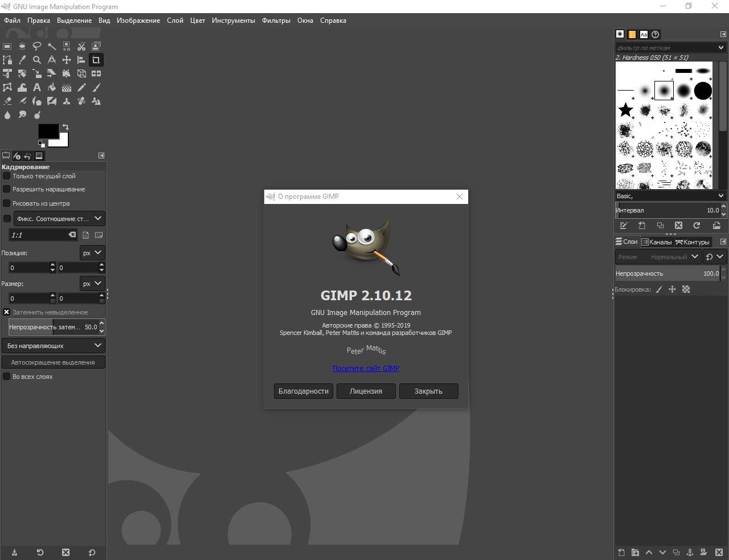Lock layer position and size

[x=672, y=289]
